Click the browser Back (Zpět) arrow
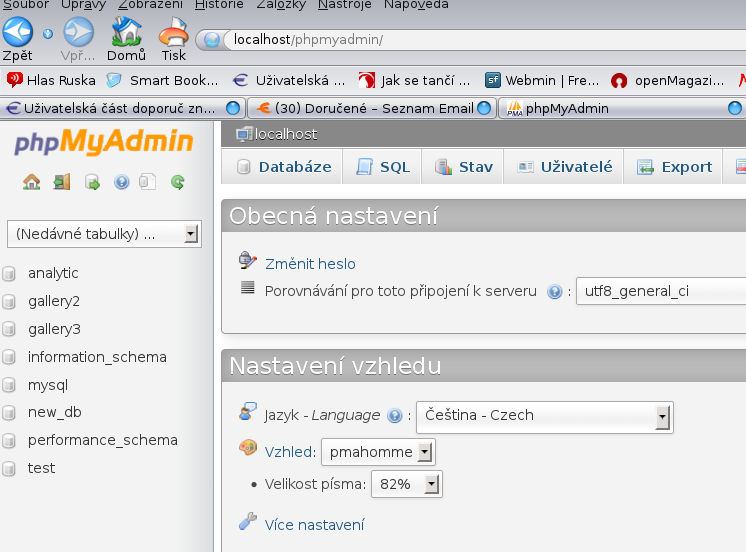 18,32
